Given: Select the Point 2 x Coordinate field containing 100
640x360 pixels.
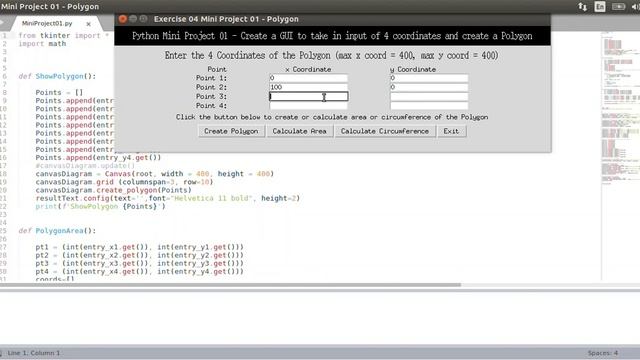Looking at the screenshot, I should click(308, 87).
